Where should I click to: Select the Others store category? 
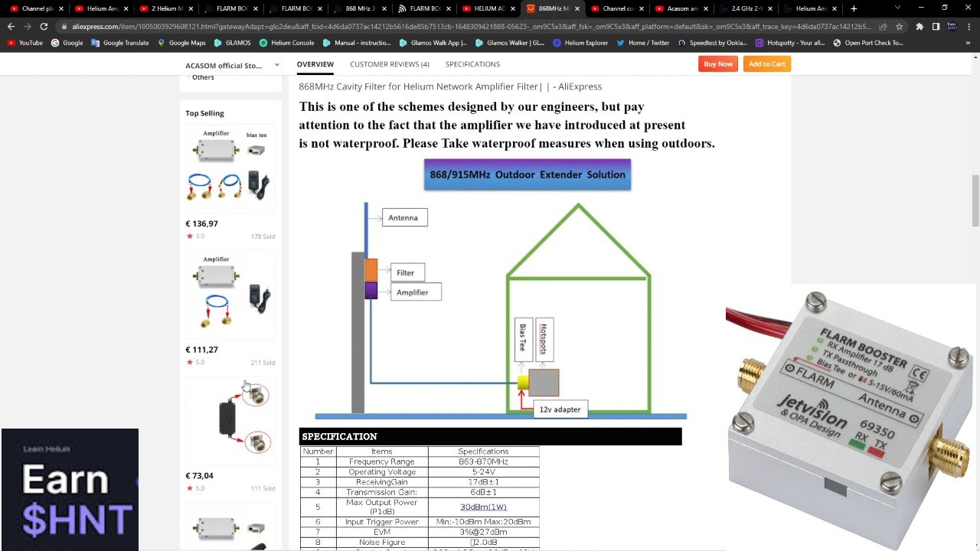tap(203, 77)
